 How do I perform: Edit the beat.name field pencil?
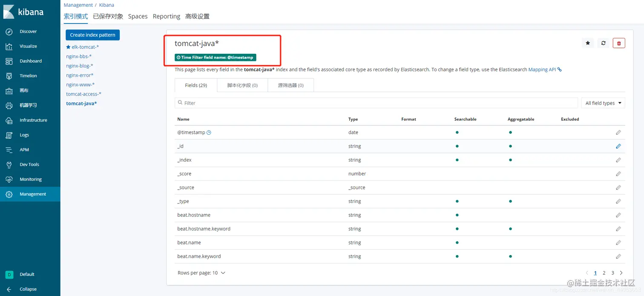coord(618,243)
